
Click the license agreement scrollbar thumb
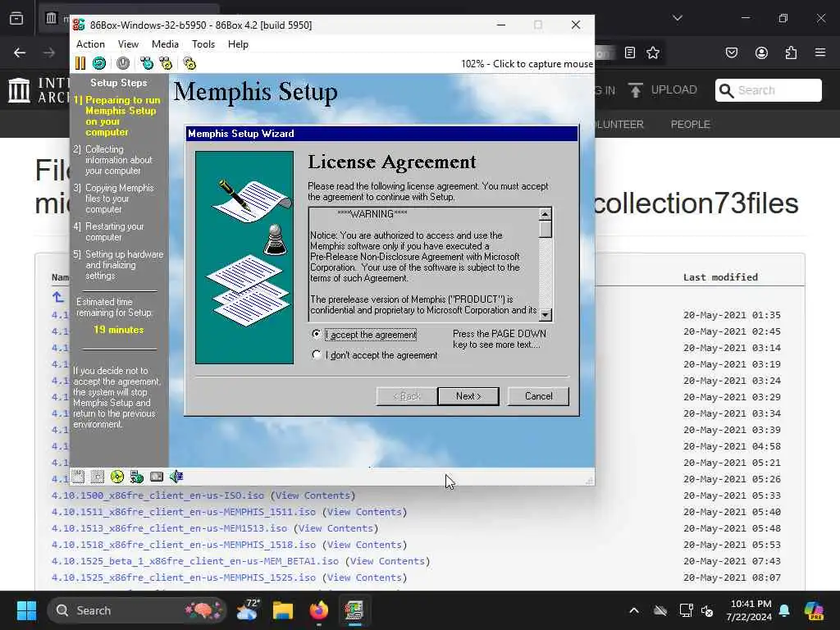[x=545, y=230]
